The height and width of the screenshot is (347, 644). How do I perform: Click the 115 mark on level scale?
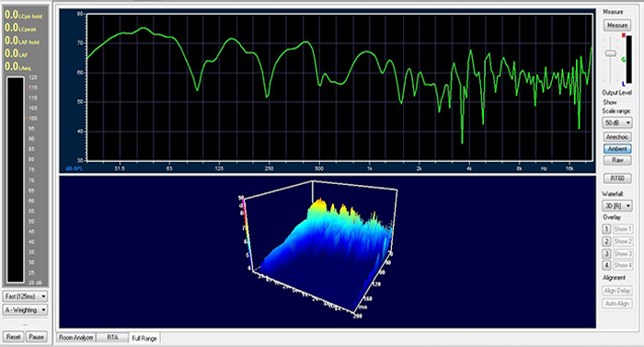coord(33,87)
